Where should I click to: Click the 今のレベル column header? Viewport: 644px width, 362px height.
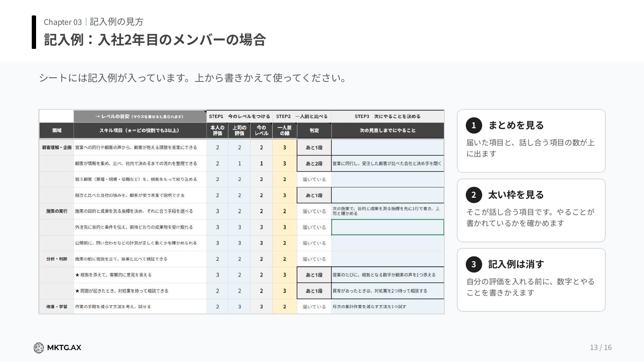coord(261,130)
